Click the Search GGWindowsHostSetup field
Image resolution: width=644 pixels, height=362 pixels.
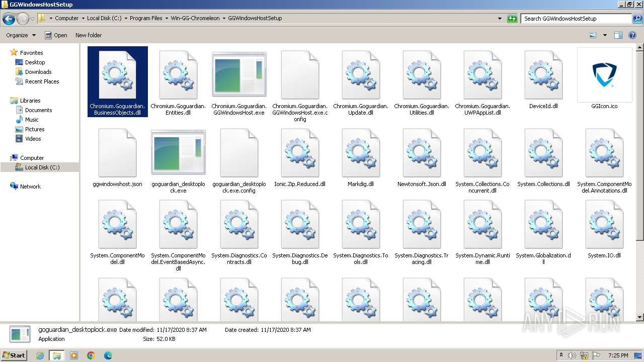(x=576, y=19)
